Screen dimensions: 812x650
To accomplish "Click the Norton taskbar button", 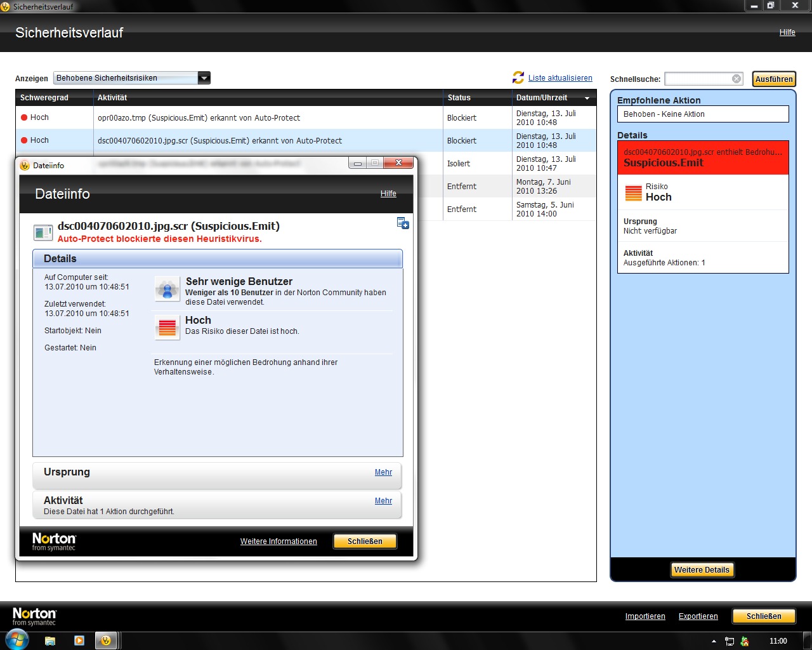I will 106,640.
